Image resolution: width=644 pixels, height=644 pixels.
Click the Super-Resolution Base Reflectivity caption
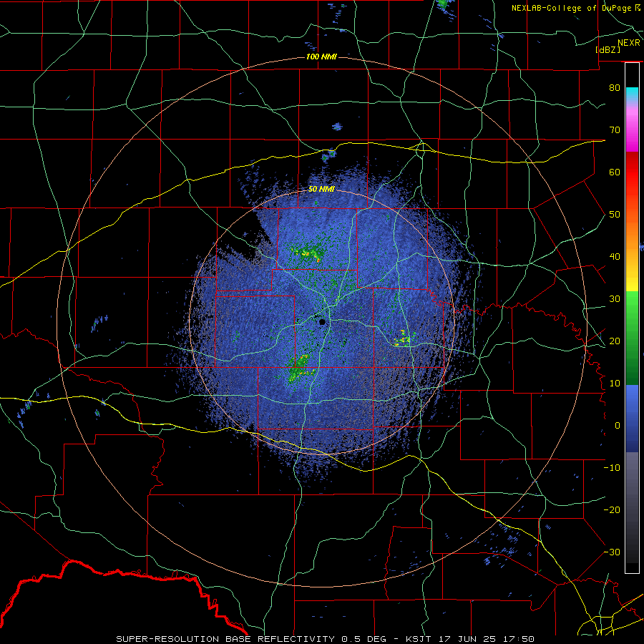326,639
